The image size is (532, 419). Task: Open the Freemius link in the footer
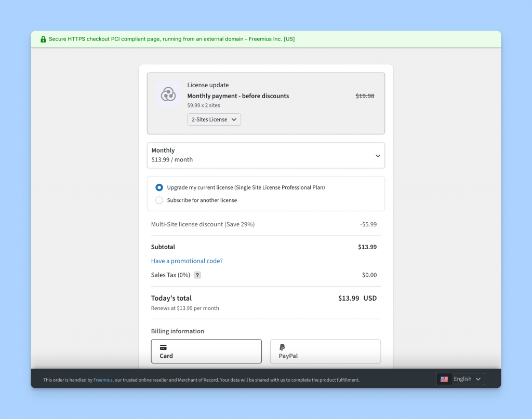[x=103, y=380]
